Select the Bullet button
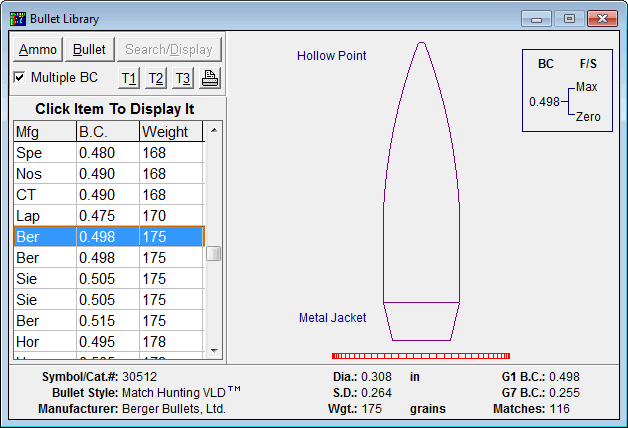Viewport: 628px width, 428px height. pyautogui.click(x=89, y=50)
